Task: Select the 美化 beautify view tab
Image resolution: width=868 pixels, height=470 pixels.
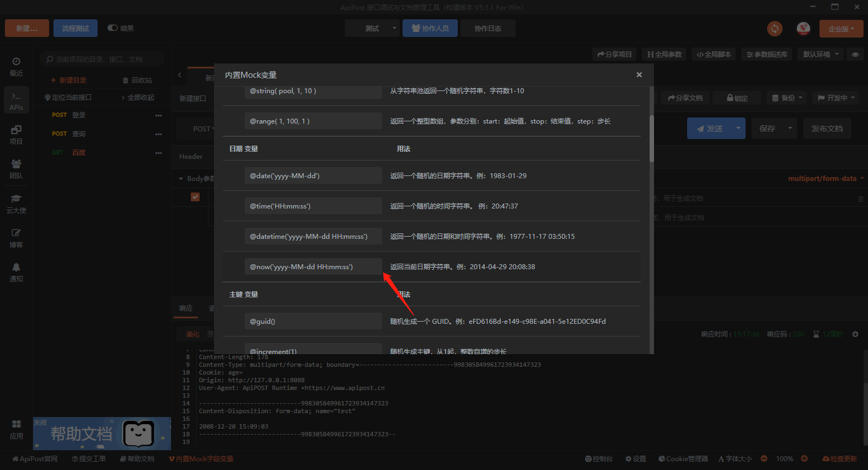Action: (x=192, y=334)
